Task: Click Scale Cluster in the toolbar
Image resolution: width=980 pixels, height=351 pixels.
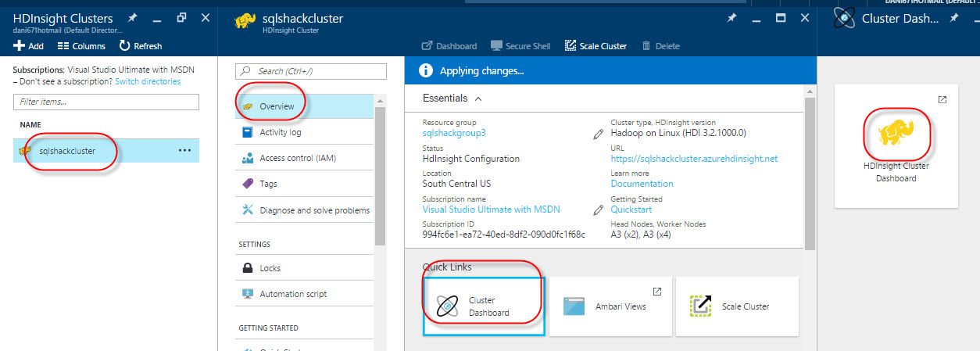Action: [x=596, y=46]
